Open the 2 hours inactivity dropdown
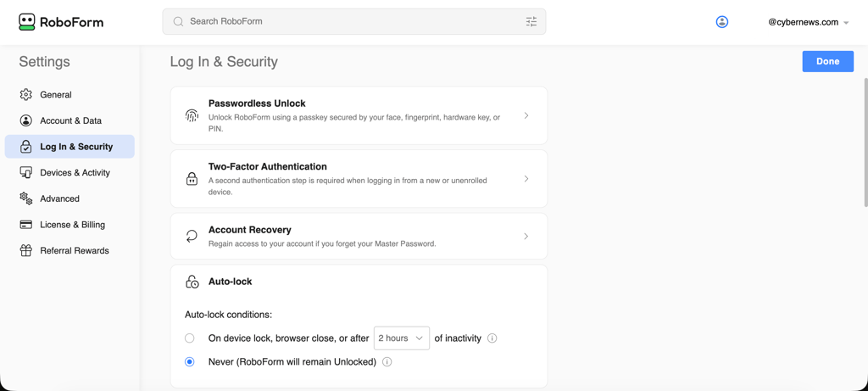Viewport: 868px width, 391px height. pyautogui.click(x=401, y=338)
